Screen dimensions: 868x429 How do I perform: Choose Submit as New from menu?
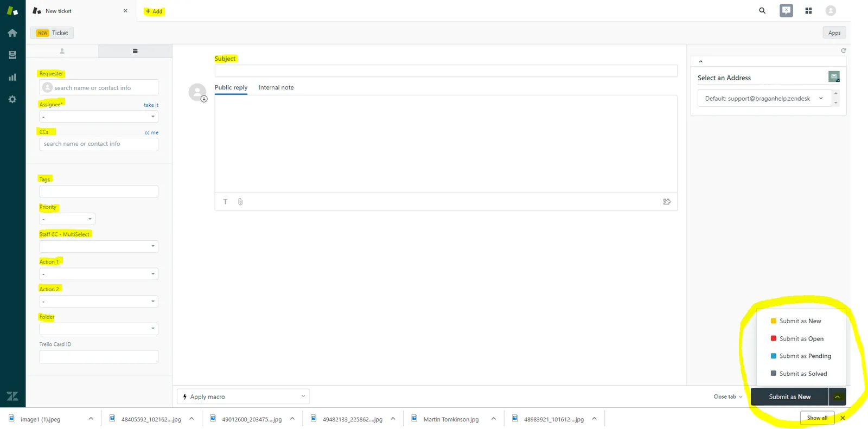(801, 321)
